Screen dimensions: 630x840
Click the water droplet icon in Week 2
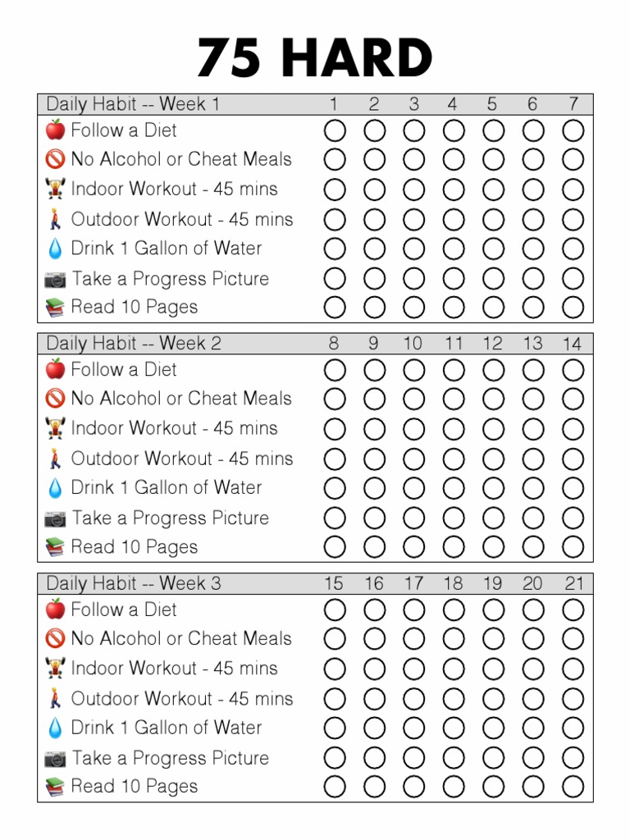[x=55, y=488]
